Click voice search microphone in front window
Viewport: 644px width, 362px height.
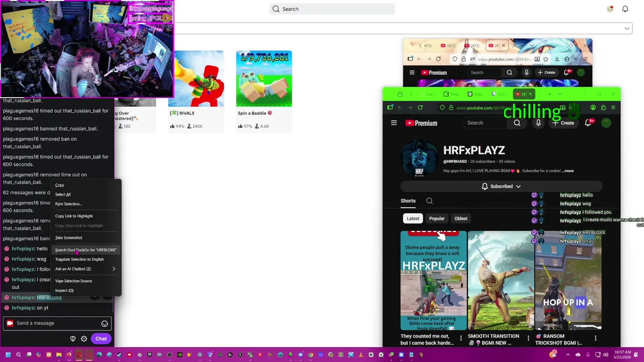pos(538,123)
